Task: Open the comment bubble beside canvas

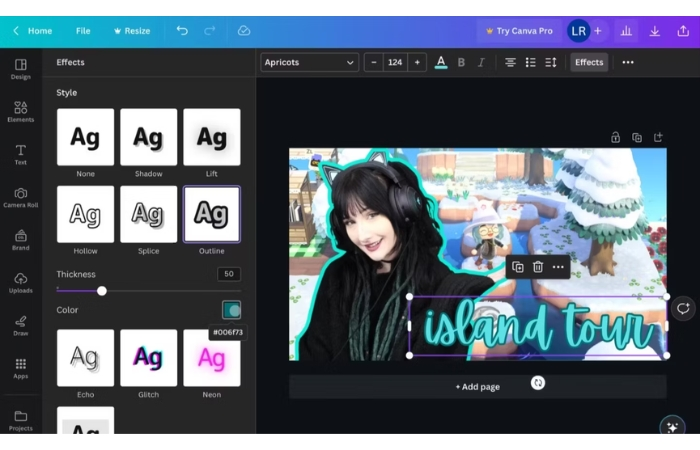Action: pyautogui.click(x=683, y=308)
